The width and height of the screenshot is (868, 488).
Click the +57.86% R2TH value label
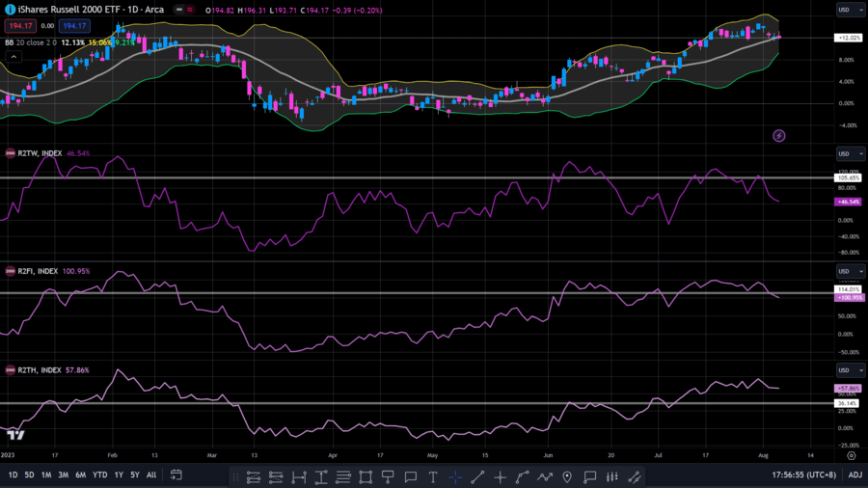pos(848,389)
